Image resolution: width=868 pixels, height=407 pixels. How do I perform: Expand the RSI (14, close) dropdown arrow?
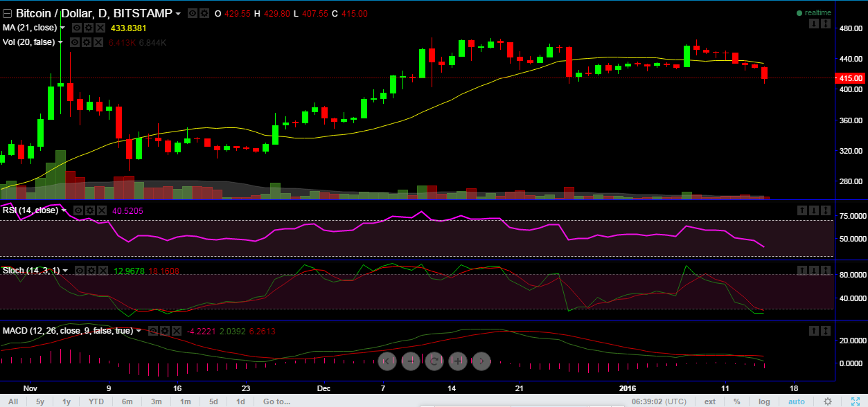[64, 210]
